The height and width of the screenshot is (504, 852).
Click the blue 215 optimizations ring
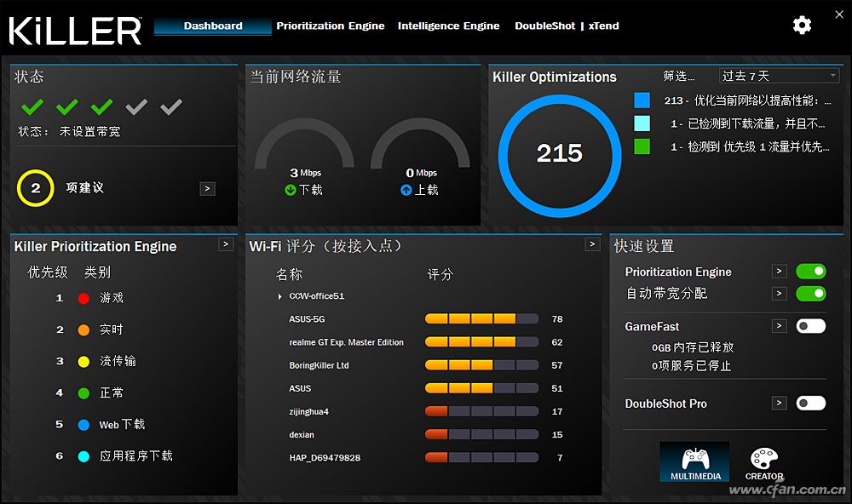click(x=560, y=155)
